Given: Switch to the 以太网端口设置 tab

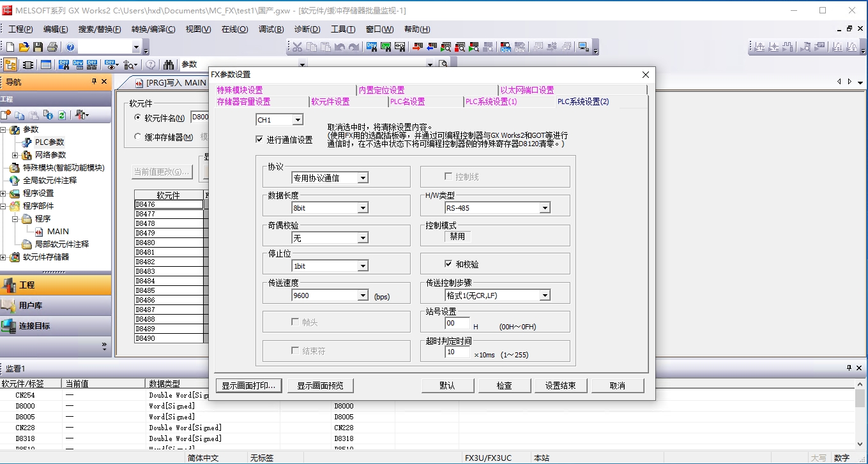Looking at the screenshot, I should pyautogui.click(x=527, y=91).
